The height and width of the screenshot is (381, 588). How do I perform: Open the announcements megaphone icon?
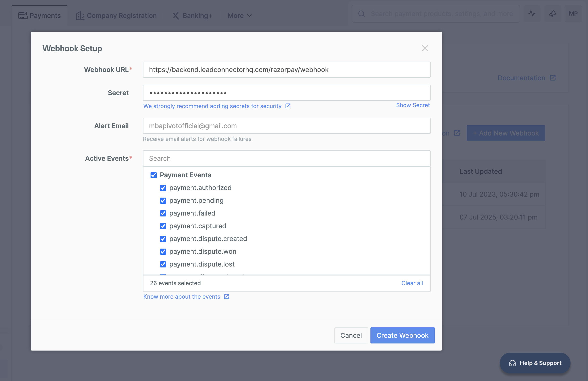pos(552,14)
